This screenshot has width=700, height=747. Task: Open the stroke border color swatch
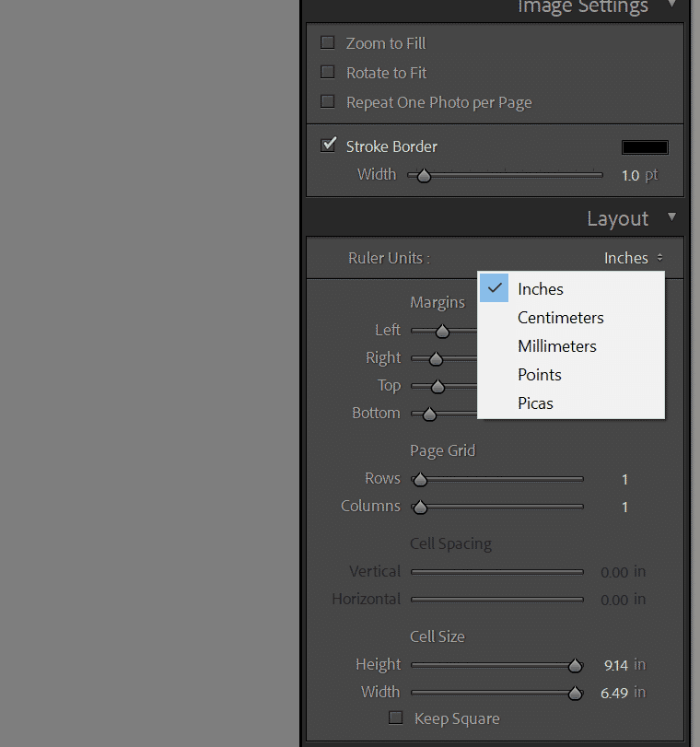point(645,146)
